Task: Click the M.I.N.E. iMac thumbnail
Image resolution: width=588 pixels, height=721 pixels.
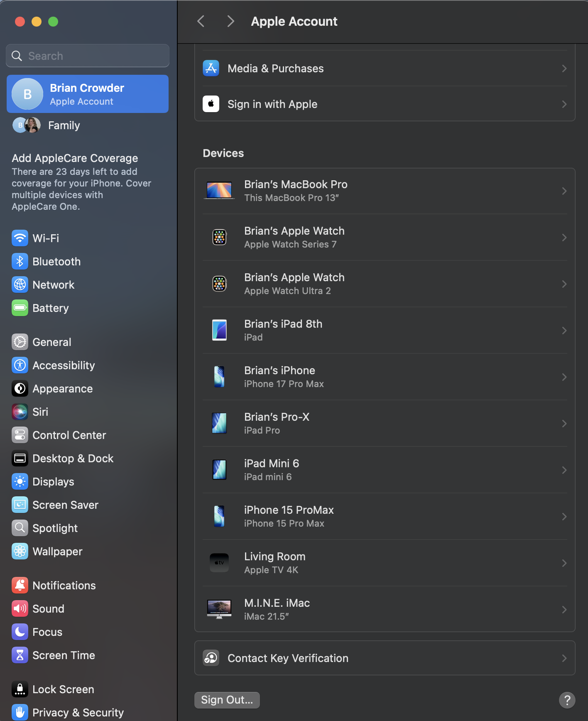Action: point(219,609)
